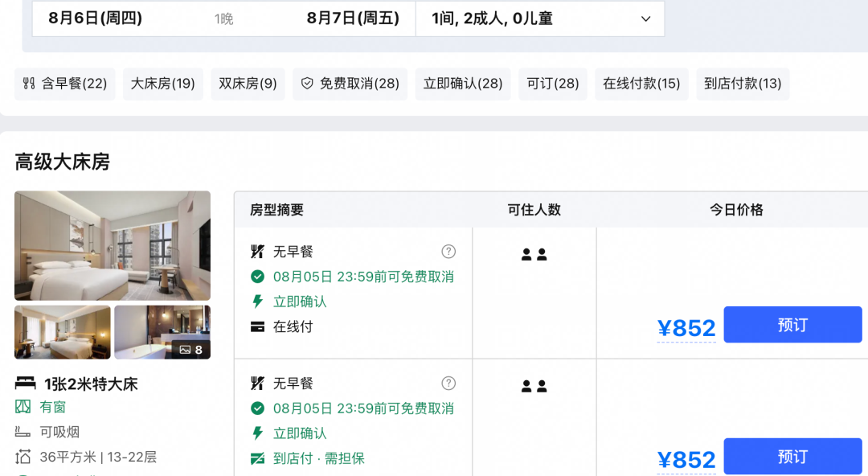Screen dimensions: 868x476
Task: Click first row free cancellation text
Action: coord(364,277)
